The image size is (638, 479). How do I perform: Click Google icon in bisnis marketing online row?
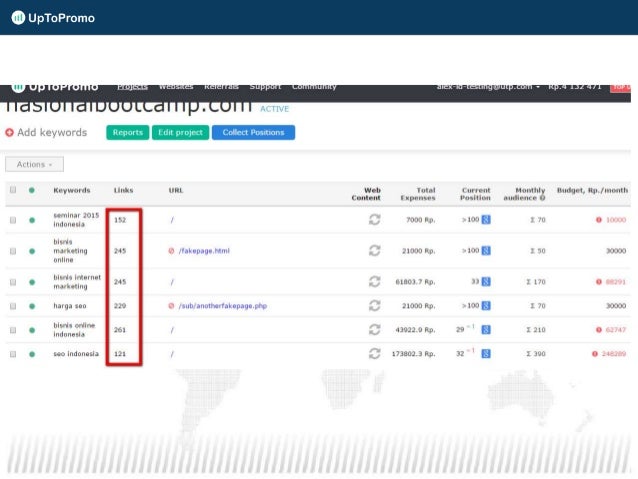486,251
